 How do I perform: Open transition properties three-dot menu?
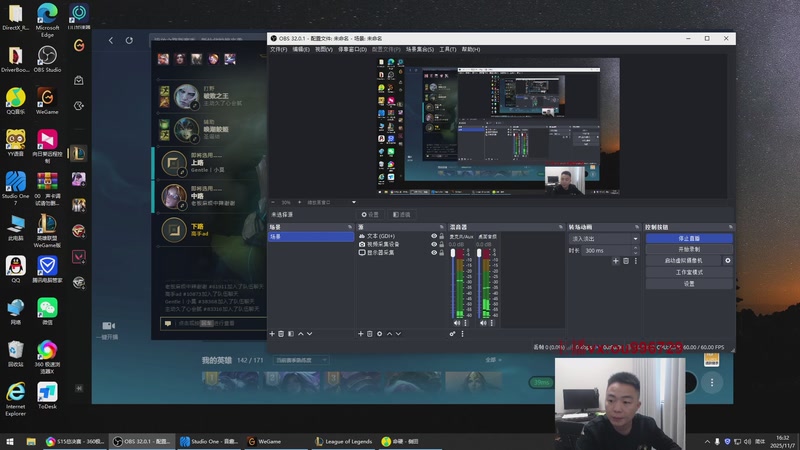(x=636, y=261)
